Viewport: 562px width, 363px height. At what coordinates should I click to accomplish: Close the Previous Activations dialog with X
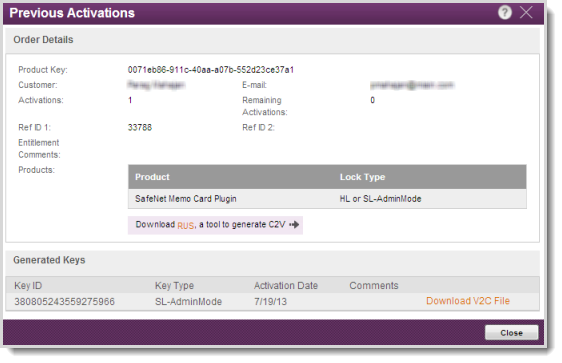pos(526,13)
